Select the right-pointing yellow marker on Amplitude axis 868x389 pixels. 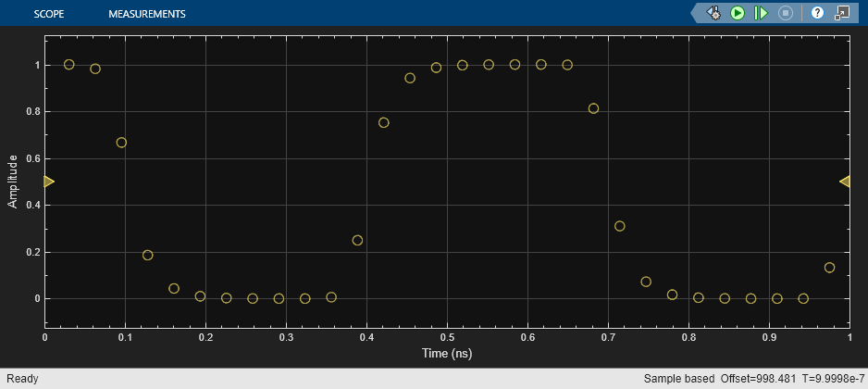coord(49,182)
